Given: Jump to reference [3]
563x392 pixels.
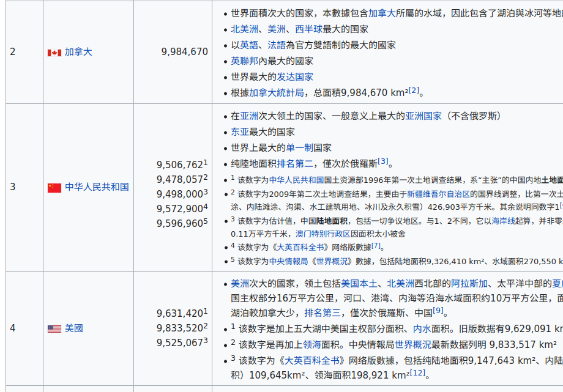Looking at the screenshot, I should click(x=382, y=161).
